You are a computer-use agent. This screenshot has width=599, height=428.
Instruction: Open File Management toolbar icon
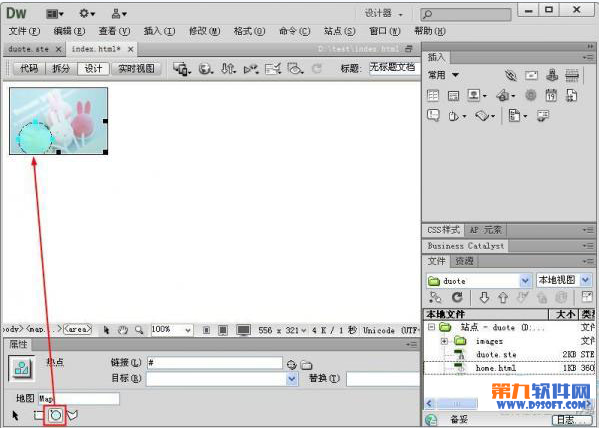pyautogui.click(x=228, y=69)
